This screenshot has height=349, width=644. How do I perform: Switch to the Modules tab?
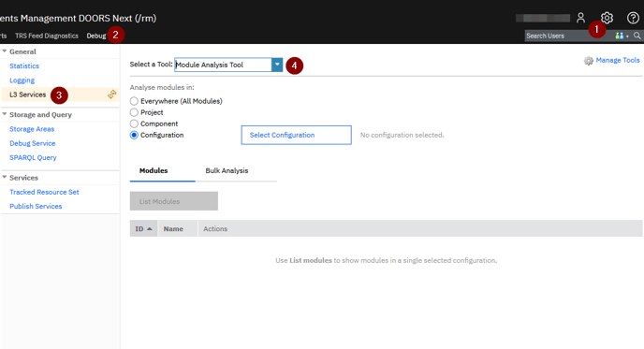[154, 170]
